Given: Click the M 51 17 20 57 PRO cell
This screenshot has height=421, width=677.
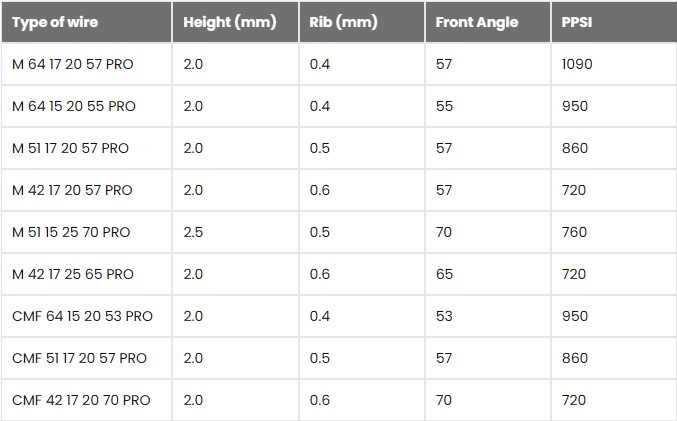Looking at the screenshot, I should (70, 148).
